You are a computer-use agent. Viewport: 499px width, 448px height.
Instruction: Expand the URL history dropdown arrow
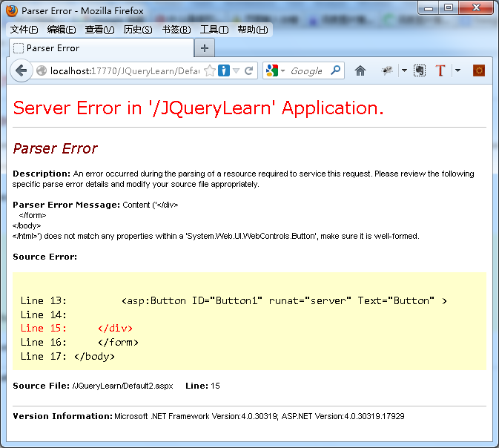[x=236, y=71]
